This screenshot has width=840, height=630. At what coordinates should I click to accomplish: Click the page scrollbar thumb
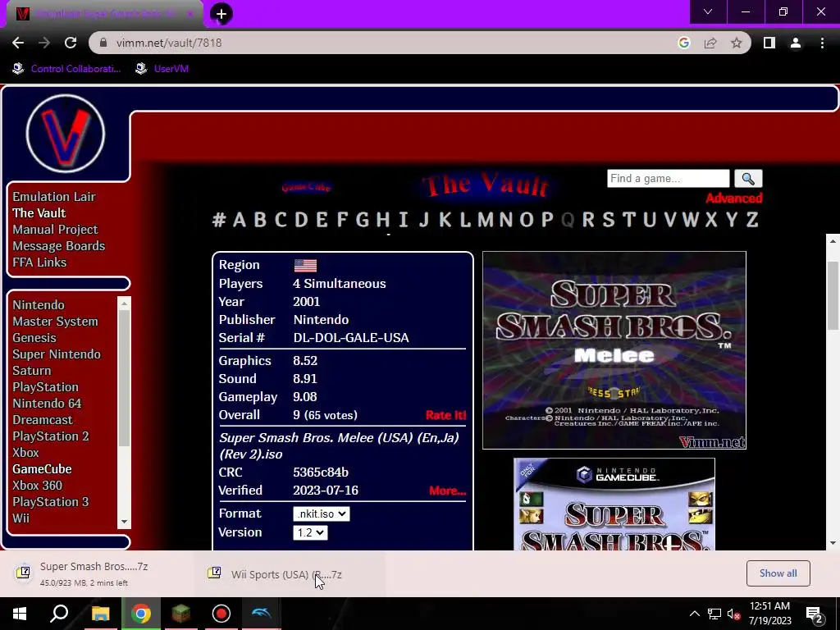pyautogui.click(x=833, y=295)
